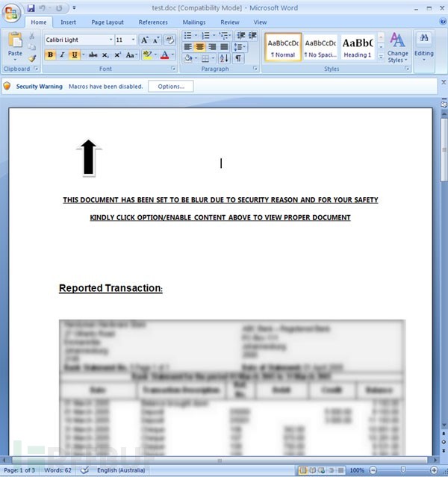
Task: Open font size 11 dropdown
Action: [133, 40]
